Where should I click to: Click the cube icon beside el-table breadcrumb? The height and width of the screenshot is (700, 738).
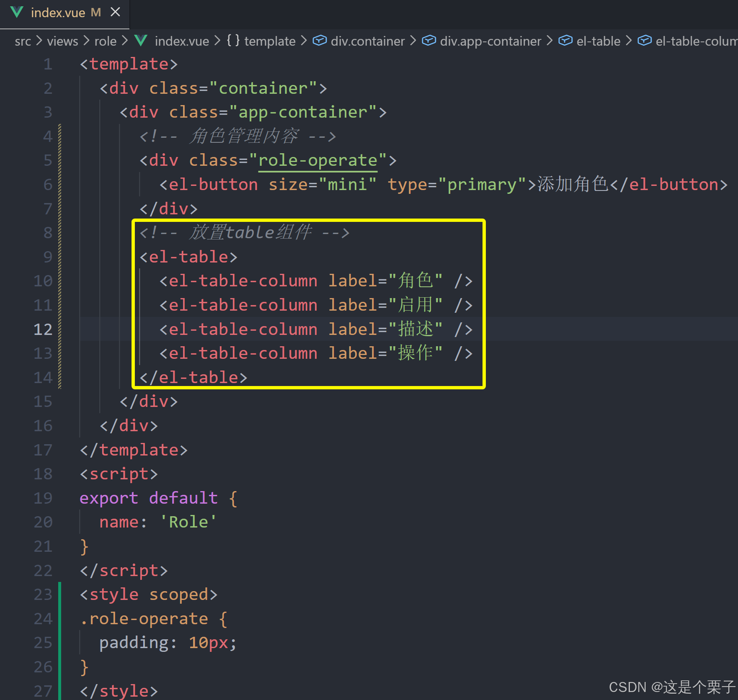(565, 40)
